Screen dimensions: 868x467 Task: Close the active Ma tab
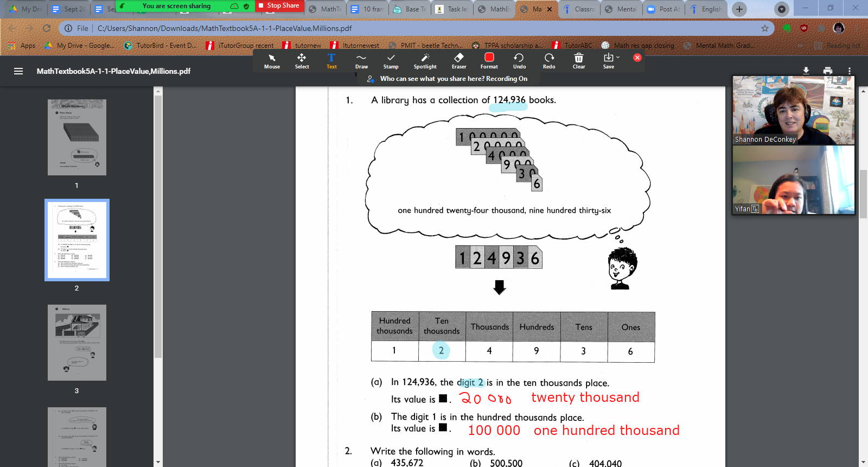click(550, 9)
